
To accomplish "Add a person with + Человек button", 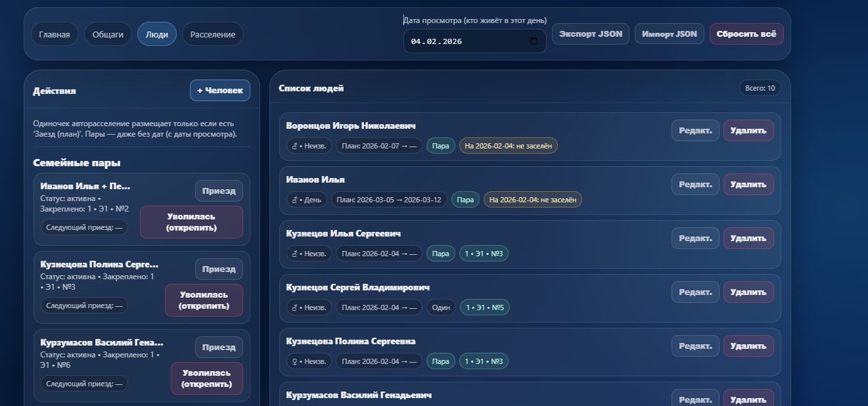I will [219, 91].
